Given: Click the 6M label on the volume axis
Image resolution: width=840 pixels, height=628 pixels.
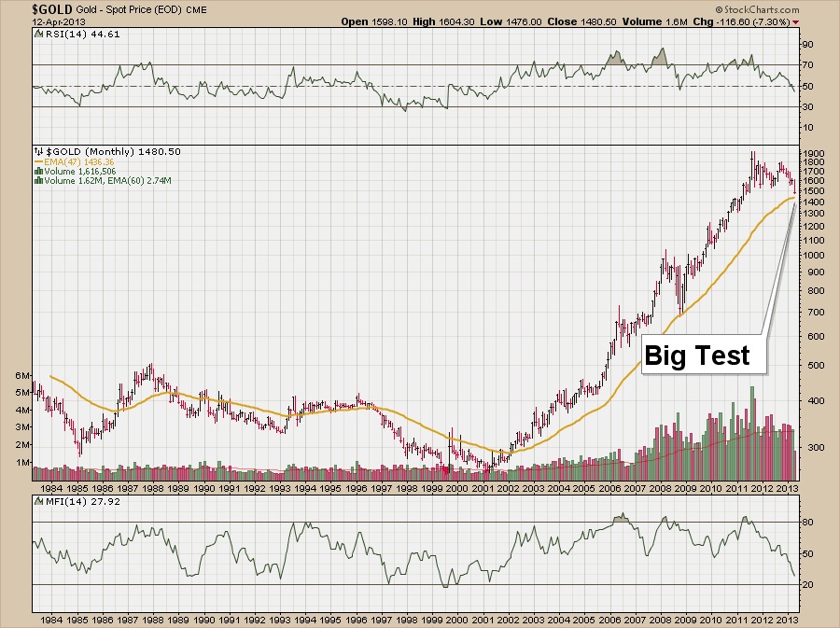Looking at the screenshot, I should pos(22,375).
